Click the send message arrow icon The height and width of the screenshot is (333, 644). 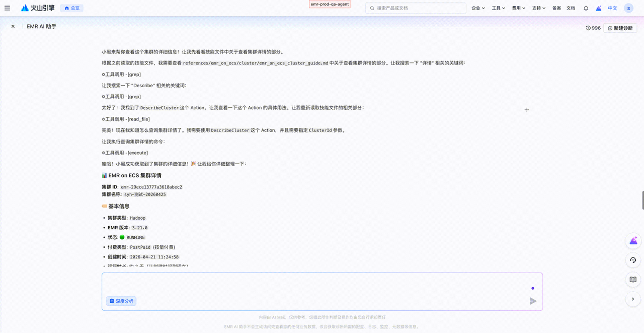tap(533, 301)
